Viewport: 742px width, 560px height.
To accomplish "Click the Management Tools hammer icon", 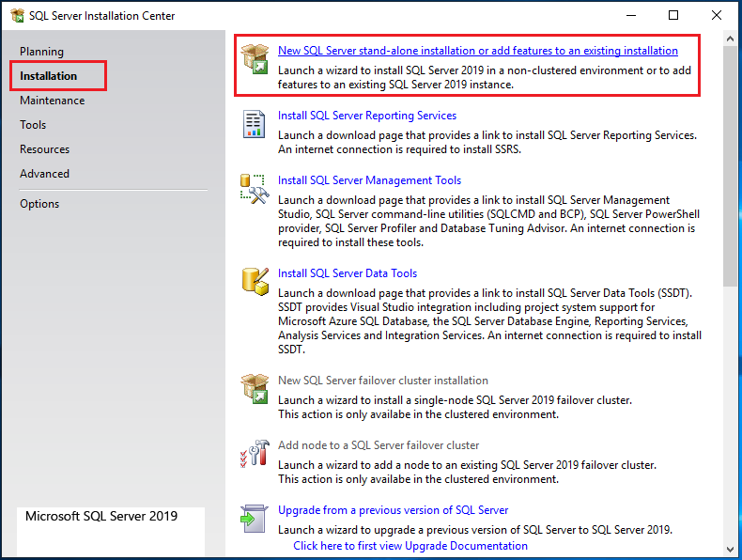I will coord(255,190).
